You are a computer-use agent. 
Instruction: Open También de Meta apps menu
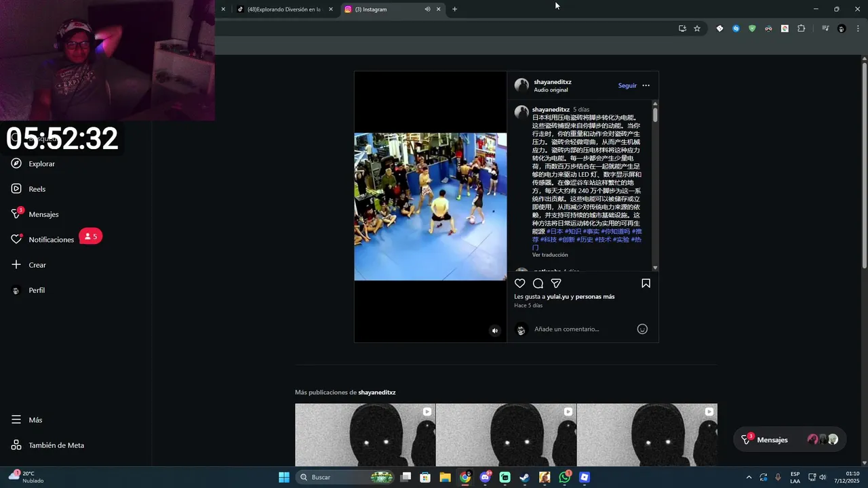[x=47, y=445]
